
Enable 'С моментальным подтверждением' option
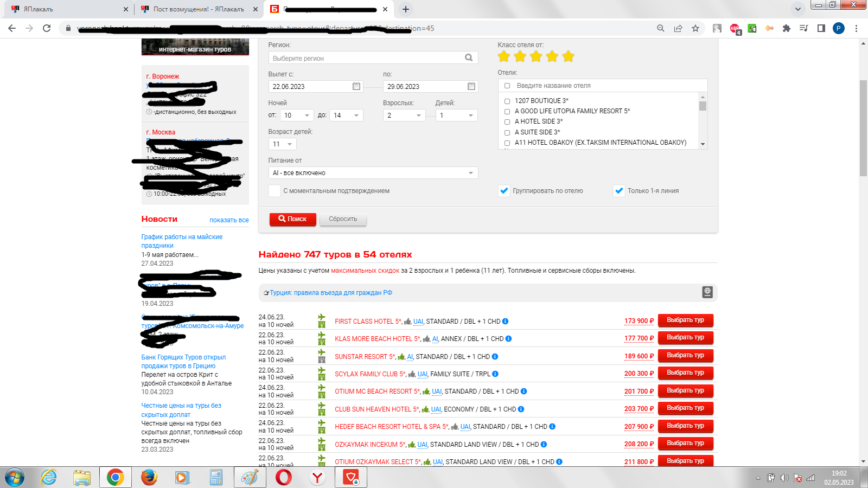pyautogui.click(x=275, y=191)
